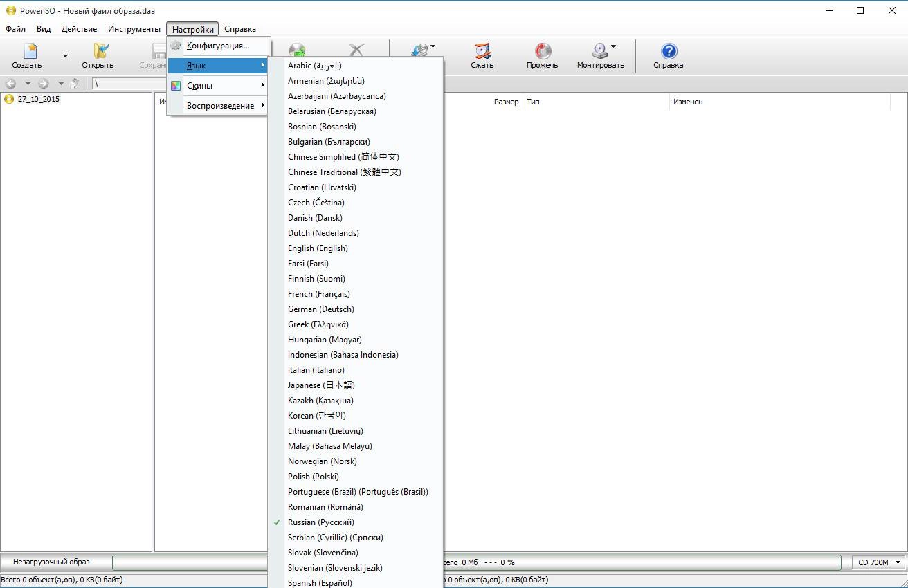Click the PowerISO title bar disc icon
This screenshot has width=908, height=588.
click(10, 10)
